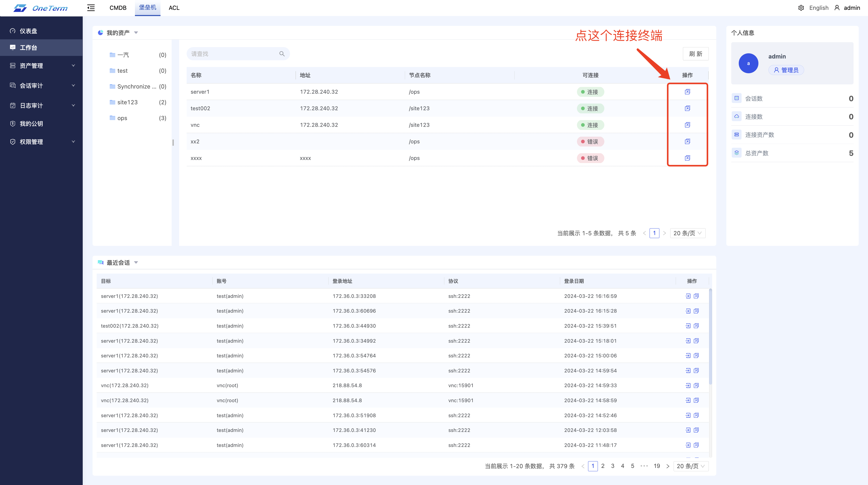Click login icon for first recent session
The image size is (868, 485).
(688, 296)
